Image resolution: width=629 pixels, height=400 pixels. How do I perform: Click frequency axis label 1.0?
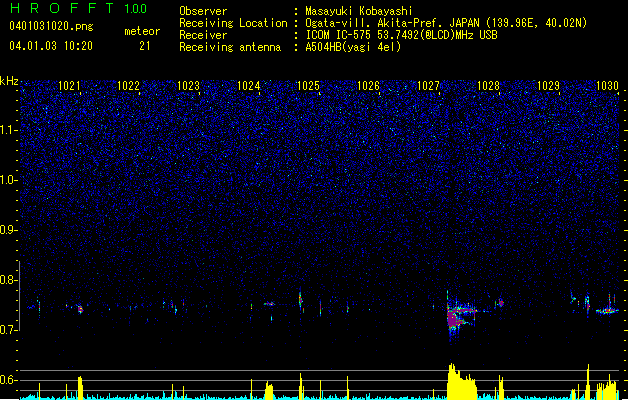[9, 181]
